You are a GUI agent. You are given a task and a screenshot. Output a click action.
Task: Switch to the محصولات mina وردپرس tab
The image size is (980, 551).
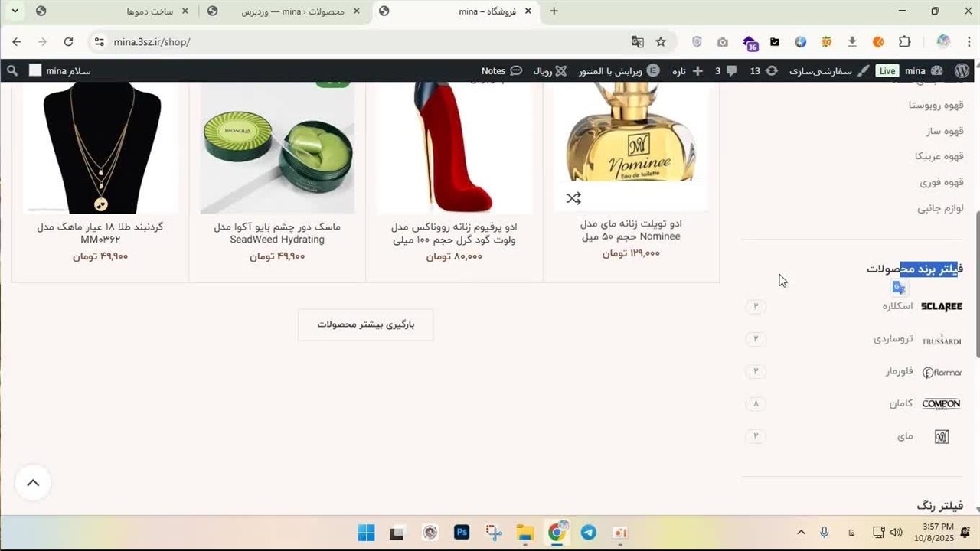(292, 11)
